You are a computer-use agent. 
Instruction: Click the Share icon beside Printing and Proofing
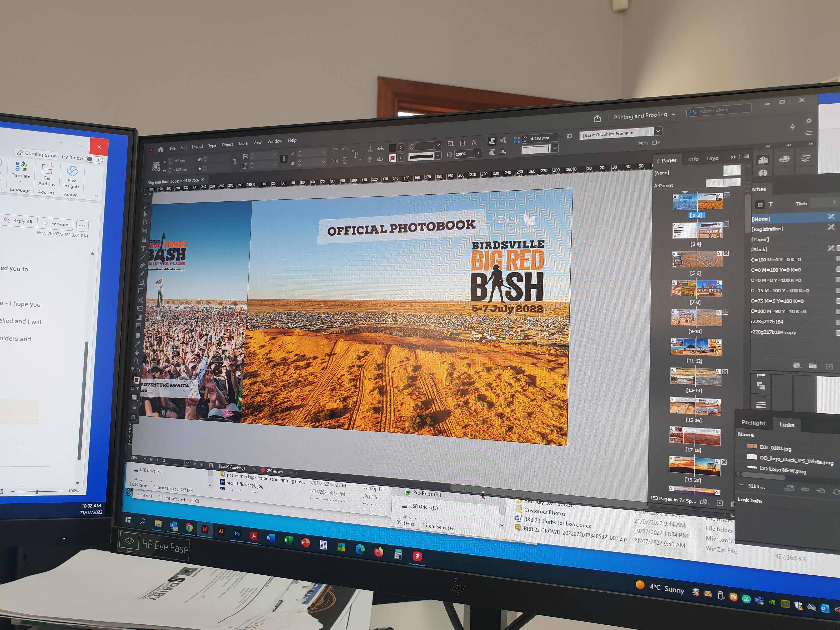coord(597,119)
